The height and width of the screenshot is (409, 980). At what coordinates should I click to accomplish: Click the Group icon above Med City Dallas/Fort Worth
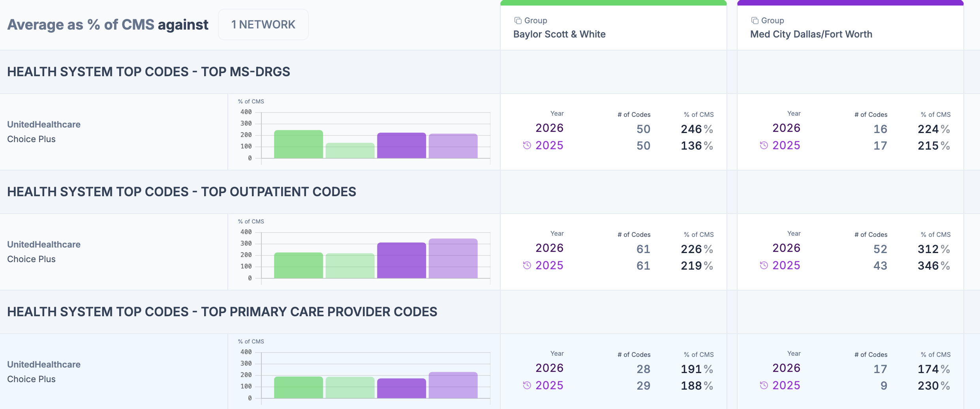pos(755,21)
